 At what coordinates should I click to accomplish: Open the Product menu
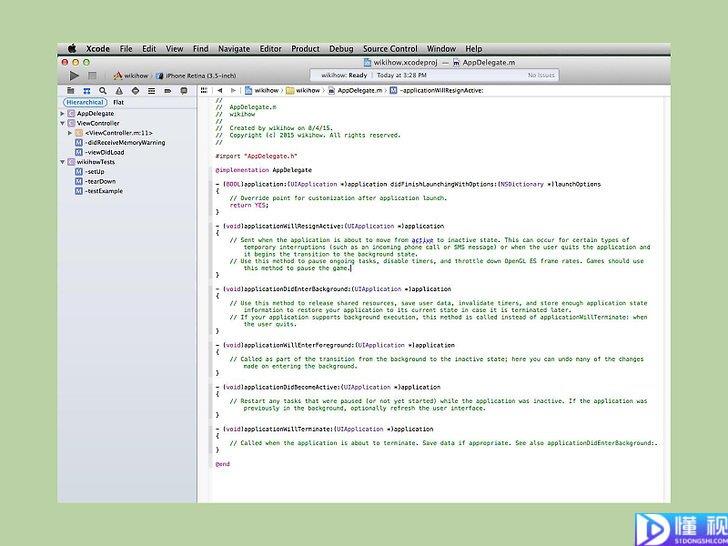pos(306,49)
